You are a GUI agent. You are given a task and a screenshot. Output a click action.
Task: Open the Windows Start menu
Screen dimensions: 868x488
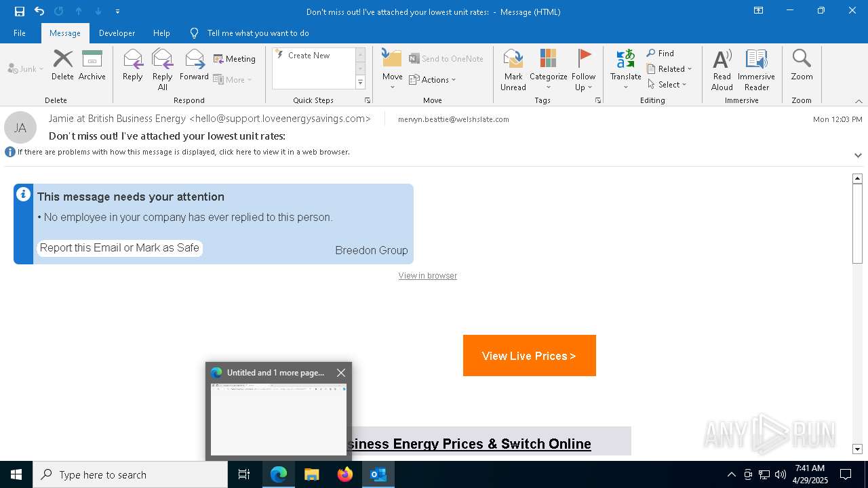coord(16,474)
